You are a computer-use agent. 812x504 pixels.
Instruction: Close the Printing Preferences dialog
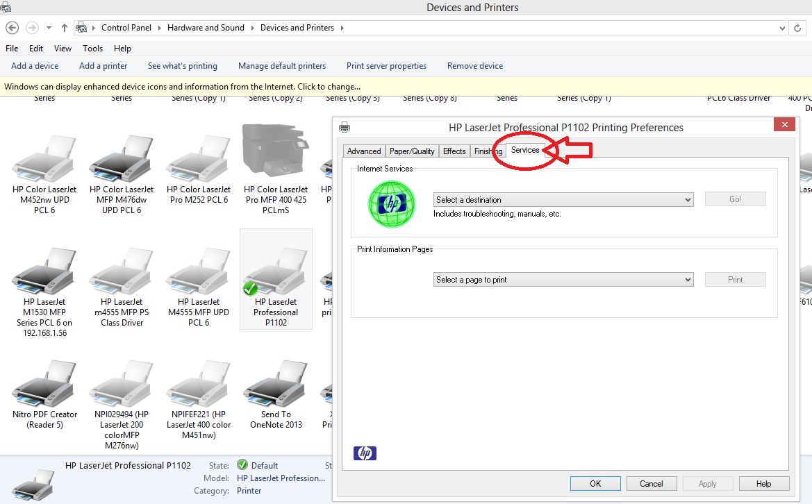point(784,125)
